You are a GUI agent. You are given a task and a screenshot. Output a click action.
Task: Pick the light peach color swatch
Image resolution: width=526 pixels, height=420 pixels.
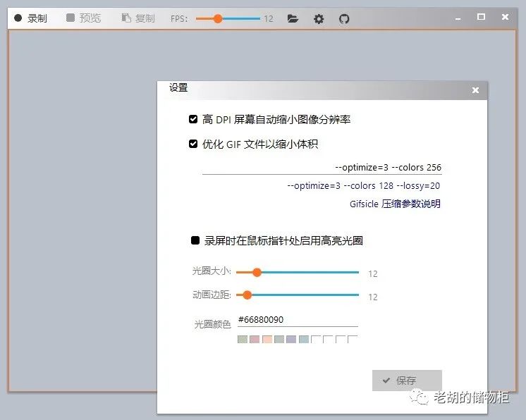click(x=267, y=339)
